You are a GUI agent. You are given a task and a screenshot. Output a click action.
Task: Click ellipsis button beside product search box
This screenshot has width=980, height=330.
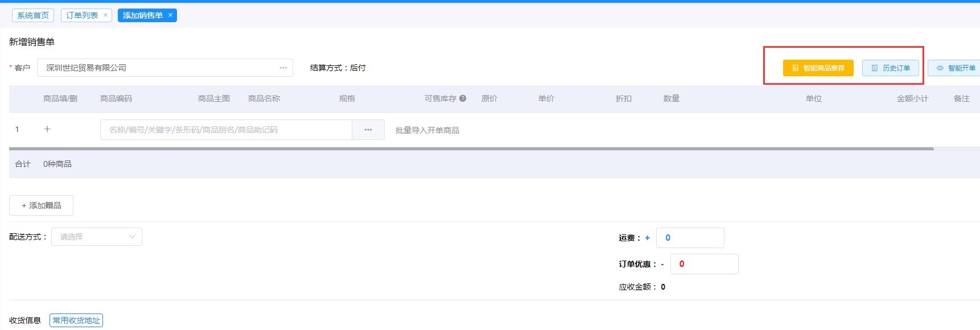368,130
